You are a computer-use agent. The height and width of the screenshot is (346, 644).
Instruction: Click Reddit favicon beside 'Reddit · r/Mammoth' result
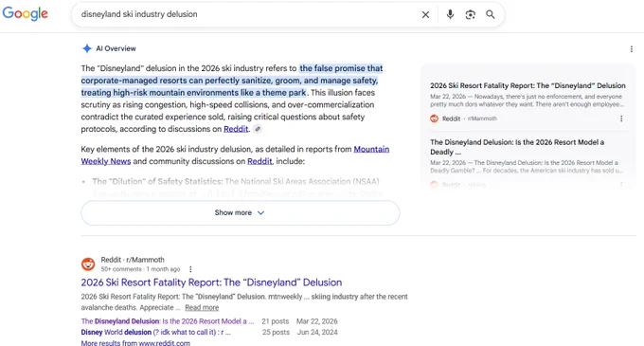click(88, 264)
